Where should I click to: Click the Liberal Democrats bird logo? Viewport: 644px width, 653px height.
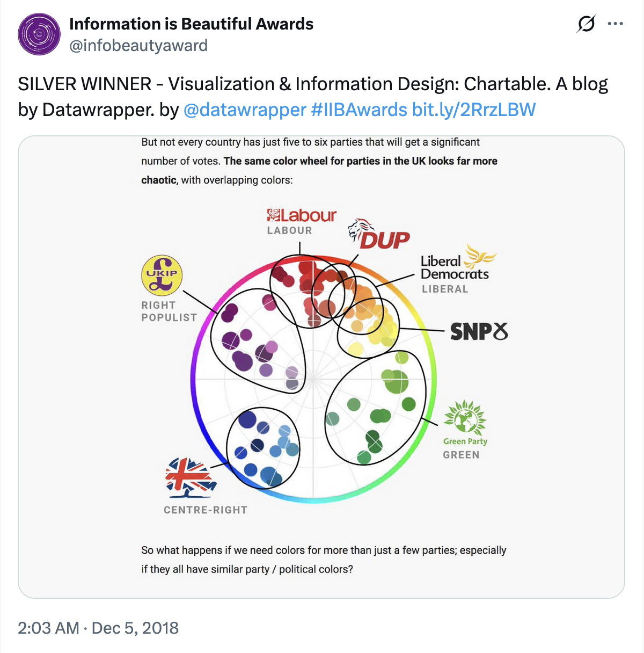tap(479, 256)
